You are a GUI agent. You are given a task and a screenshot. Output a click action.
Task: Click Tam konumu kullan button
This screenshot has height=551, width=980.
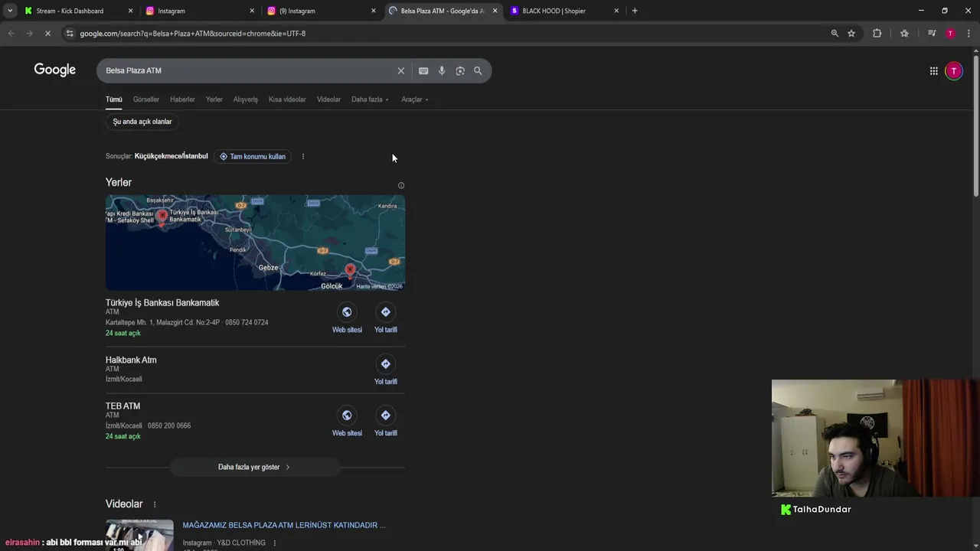pyautogui.click(x=252, y=156)
